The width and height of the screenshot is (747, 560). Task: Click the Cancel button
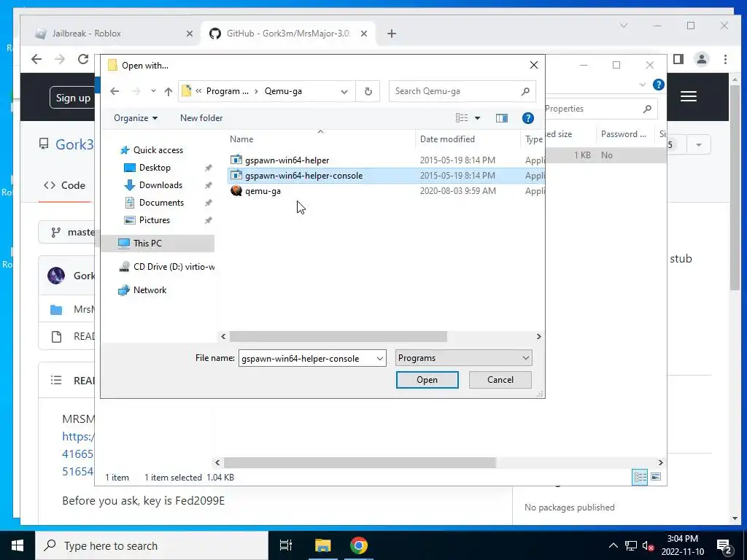click(500, 379)
